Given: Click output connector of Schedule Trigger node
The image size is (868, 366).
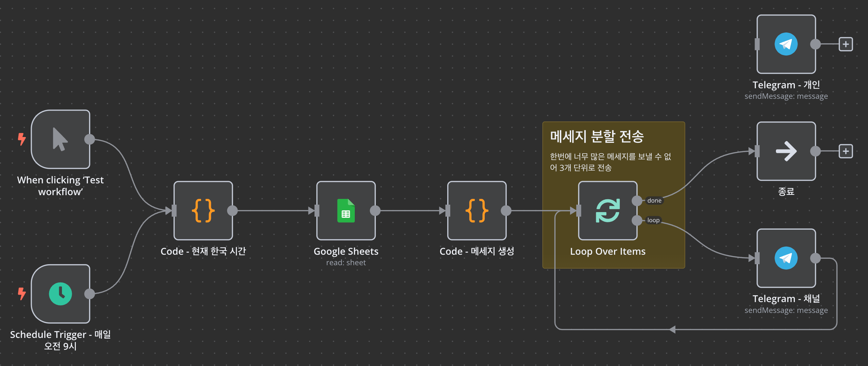Looking at the screenshot, I should (90, 294).
